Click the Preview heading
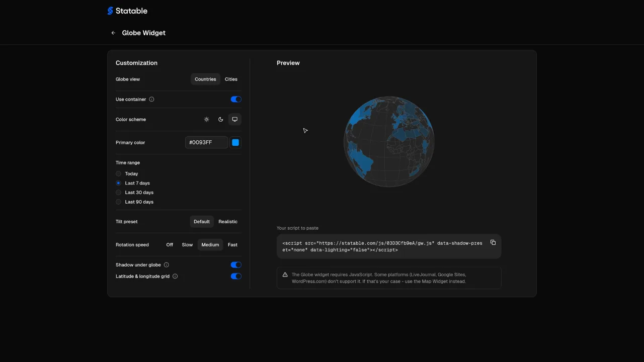This screenshot has height=362, width=644. [x=288, y=63]
